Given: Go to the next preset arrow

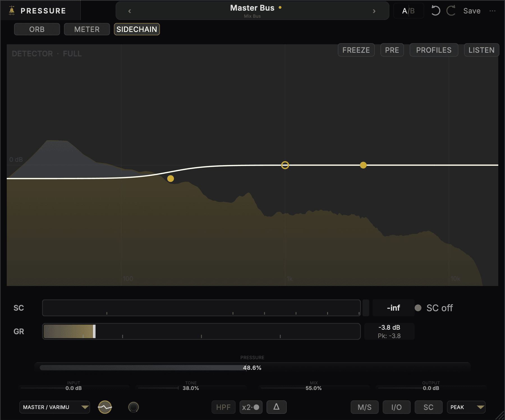Looking at the screenshot, I should [374, 11].
